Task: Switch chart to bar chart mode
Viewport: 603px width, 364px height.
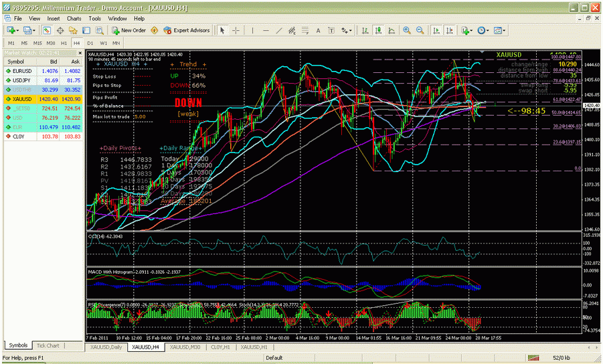Action: click(365, 30)
